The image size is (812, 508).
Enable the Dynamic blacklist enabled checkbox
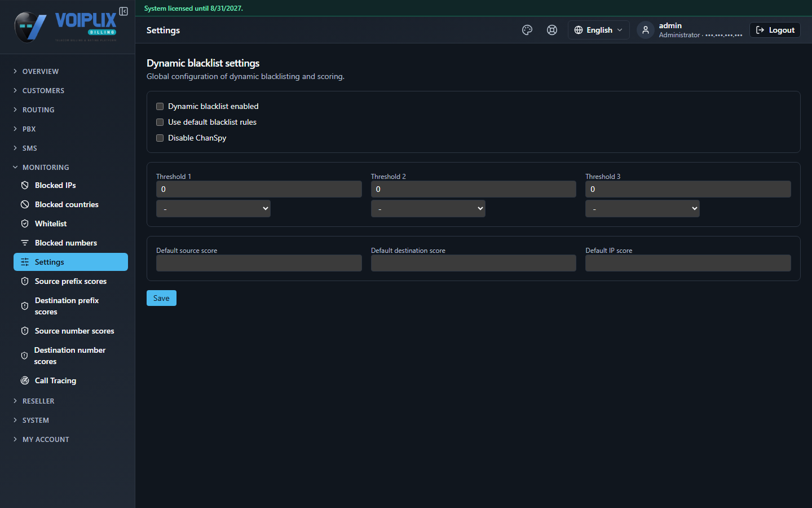tap(160, 106)
